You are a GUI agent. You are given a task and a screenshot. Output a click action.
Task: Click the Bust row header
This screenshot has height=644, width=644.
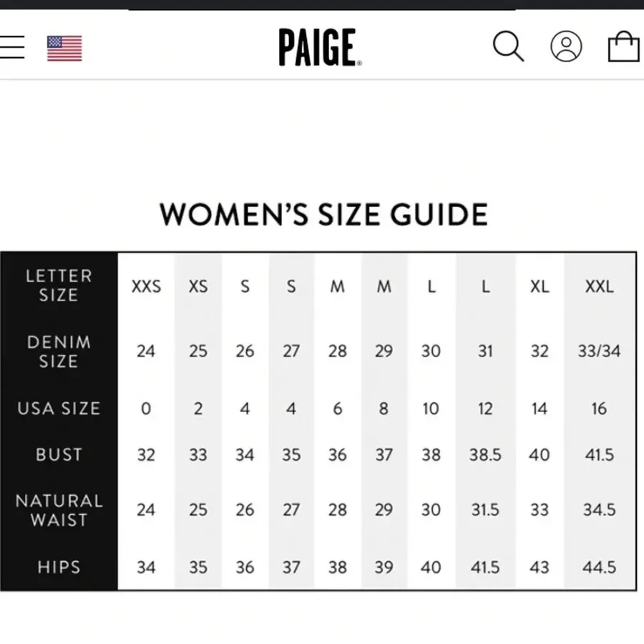pyautogui.click(x=59, y=454)
